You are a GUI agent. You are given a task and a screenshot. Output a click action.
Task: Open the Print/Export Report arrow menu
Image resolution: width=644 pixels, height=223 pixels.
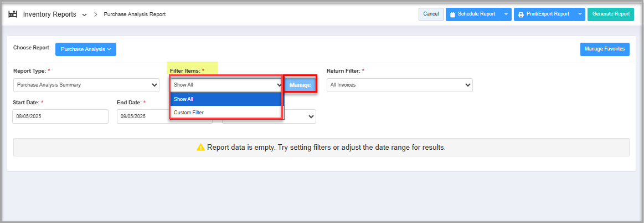(579, 14)
